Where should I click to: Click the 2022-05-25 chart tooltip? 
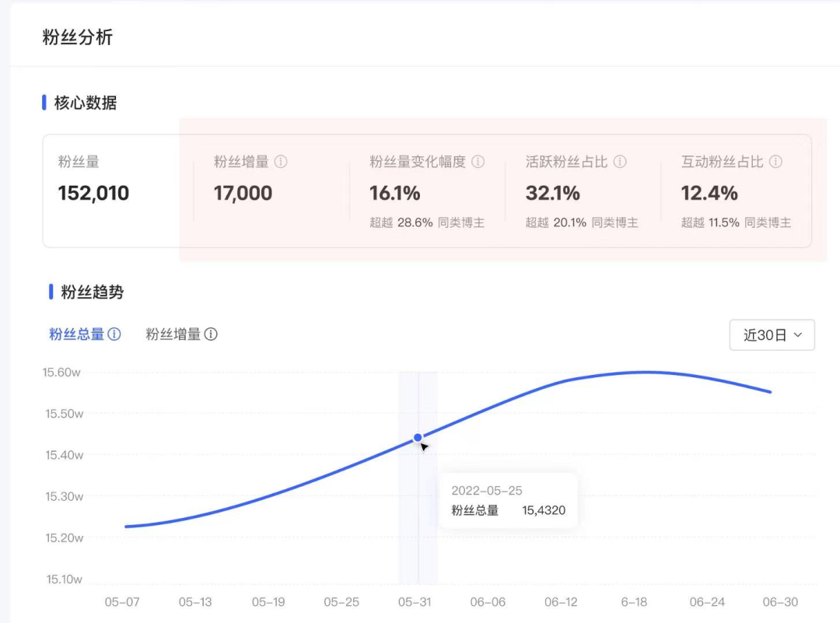tap(508, 500)
